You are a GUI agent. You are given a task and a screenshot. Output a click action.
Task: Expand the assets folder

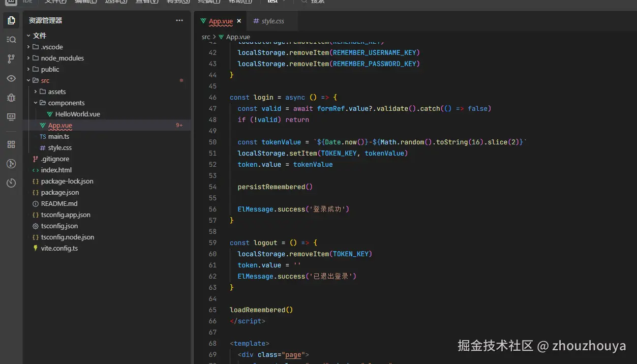[x=56, y=92]
